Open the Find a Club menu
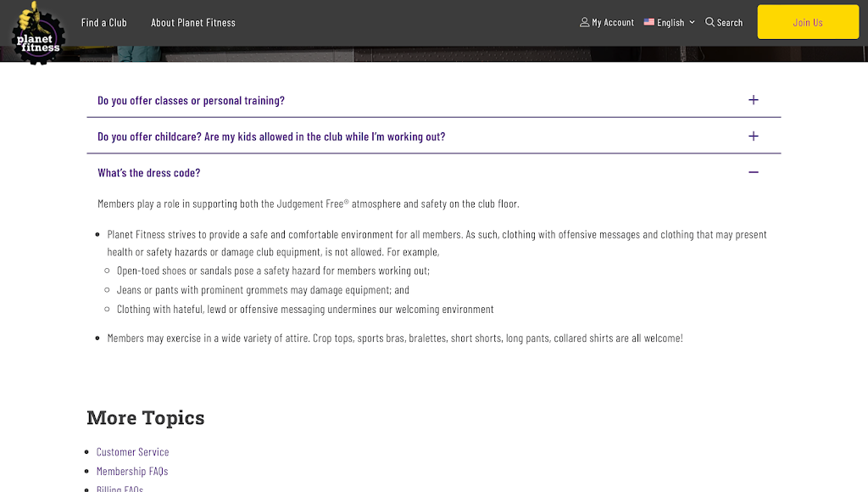The image size is (868, 492). coord(103,23)
